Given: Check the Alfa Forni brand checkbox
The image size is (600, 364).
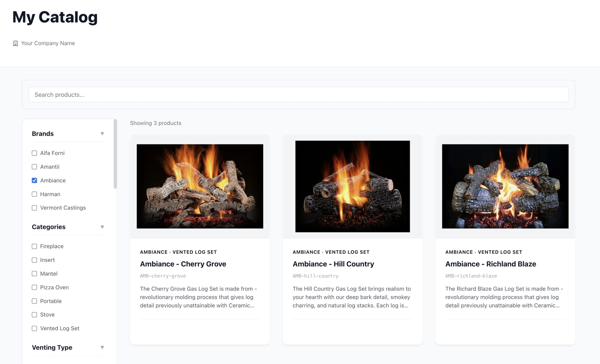Looking at the screenshot, I should pyautogui.click(x=34, y=153).
